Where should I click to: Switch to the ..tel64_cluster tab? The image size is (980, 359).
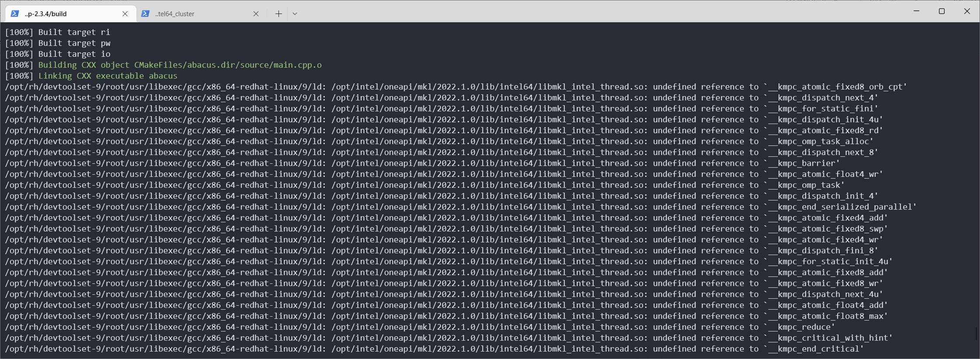click(201, 14)
